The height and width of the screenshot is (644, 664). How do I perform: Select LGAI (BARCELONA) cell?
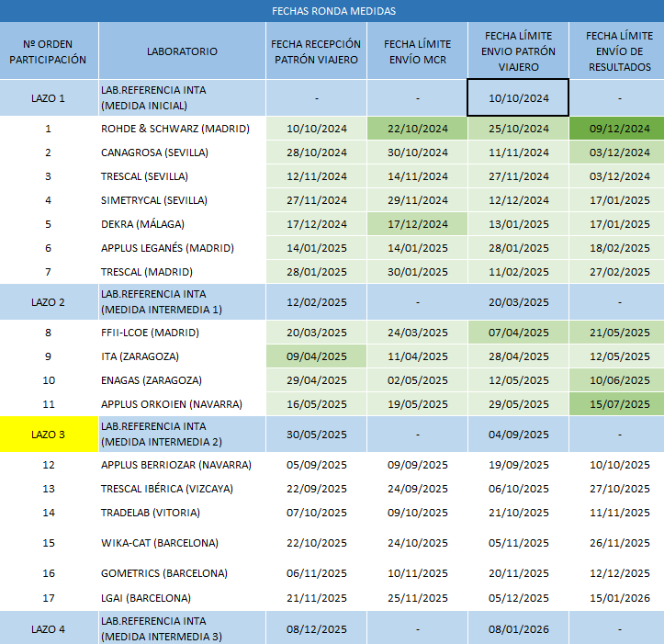click(x=182, y=598)
